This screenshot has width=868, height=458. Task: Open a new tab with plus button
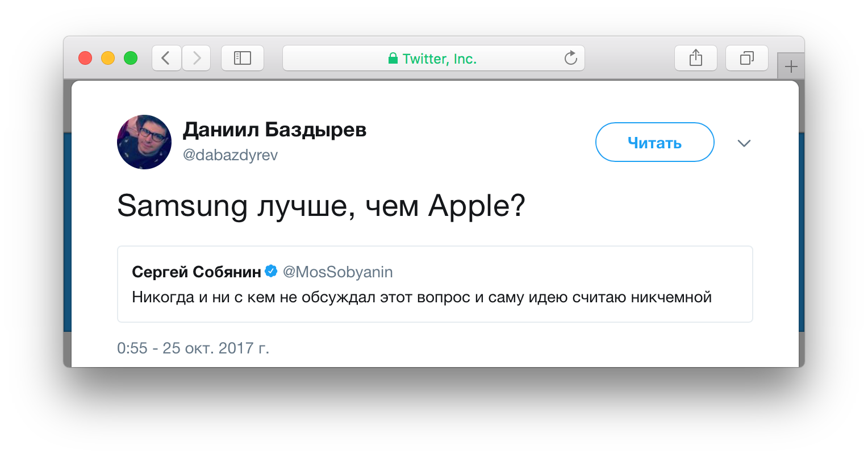[x=791, y=68]
